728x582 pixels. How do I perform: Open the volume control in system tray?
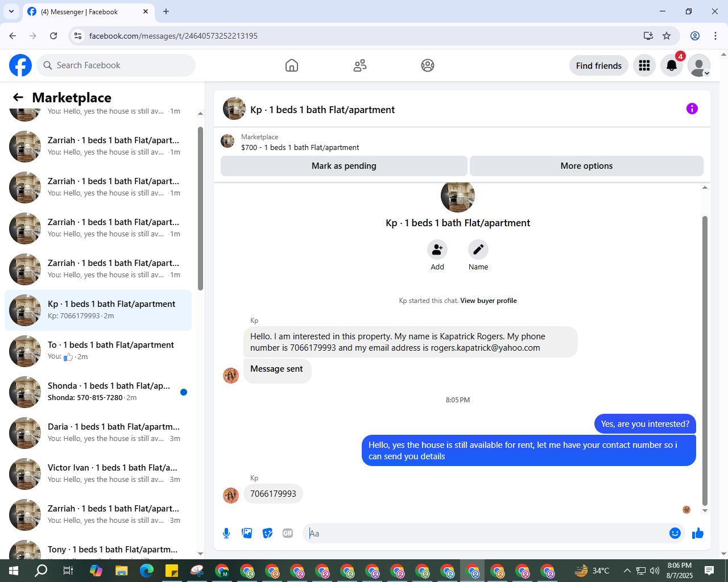[x=655, y=571]
